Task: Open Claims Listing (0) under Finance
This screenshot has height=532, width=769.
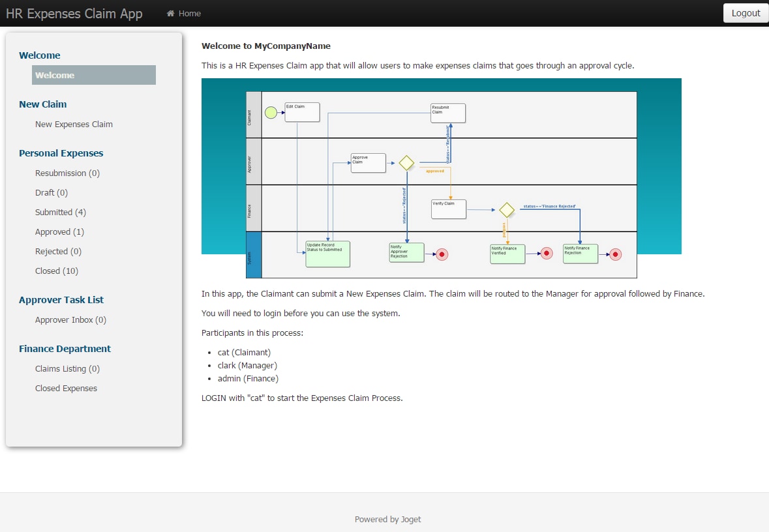Action: pyautogui.click(x=67, y=369)
